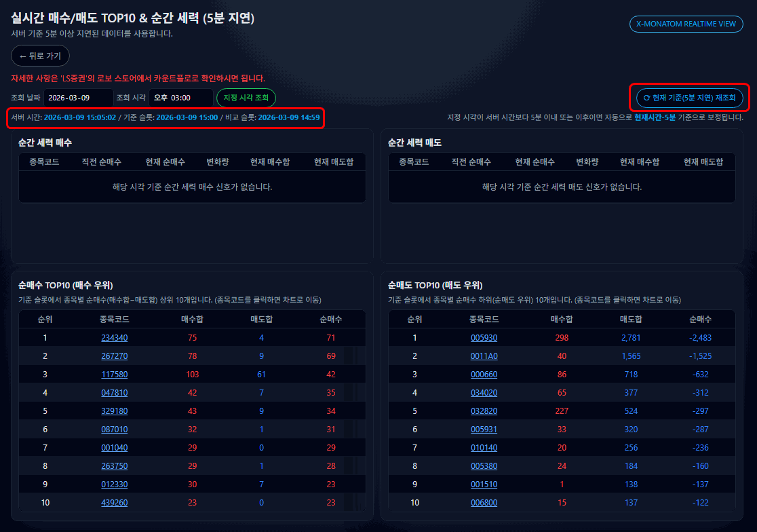
Task: Click 현재 기준(5분 지연) 재조회 refresh button
Action: pos(689,98)
